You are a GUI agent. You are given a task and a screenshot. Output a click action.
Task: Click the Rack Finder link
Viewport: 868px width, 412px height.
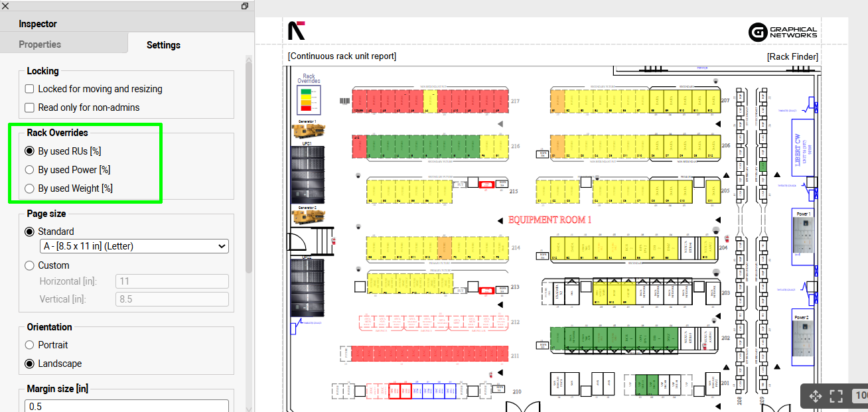[792, 56]
